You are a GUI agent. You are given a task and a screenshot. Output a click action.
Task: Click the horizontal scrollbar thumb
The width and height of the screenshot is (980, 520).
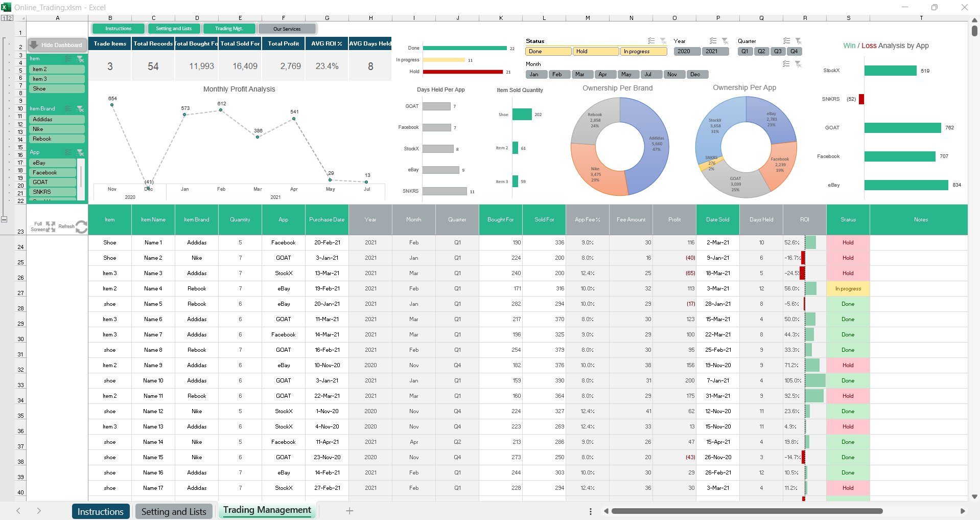(x=746, y=511)
